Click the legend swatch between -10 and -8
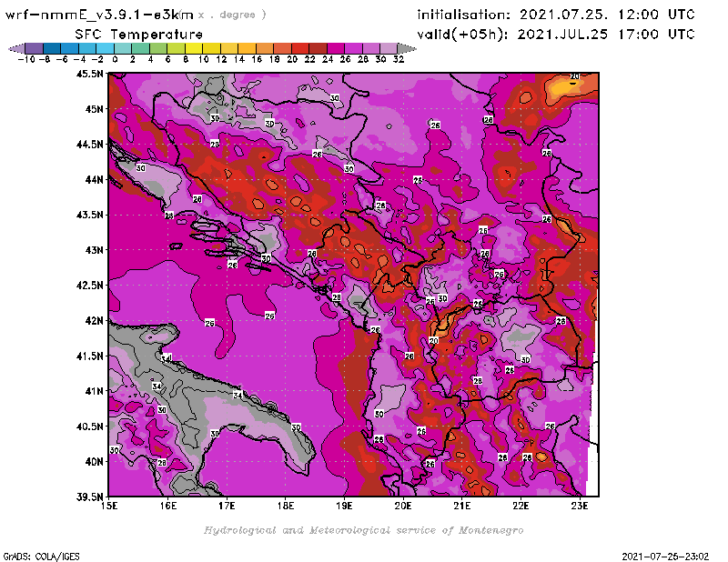728x562 pixels. point(35,48)
